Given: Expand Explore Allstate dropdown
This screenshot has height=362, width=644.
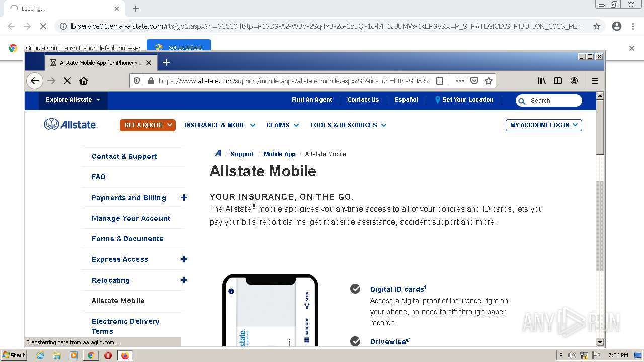Looking at the screenshot, I should (x=73, y=100).
